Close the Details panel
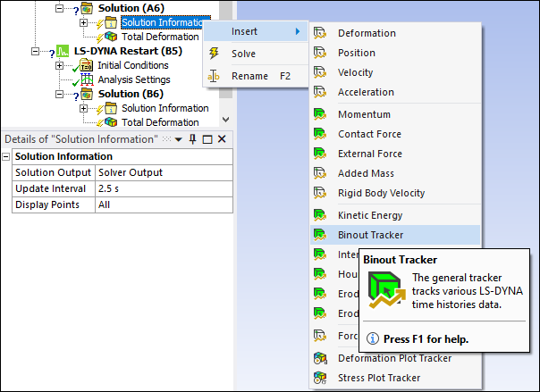The width and height of the screenshot is (540, 392). (222, 139)
